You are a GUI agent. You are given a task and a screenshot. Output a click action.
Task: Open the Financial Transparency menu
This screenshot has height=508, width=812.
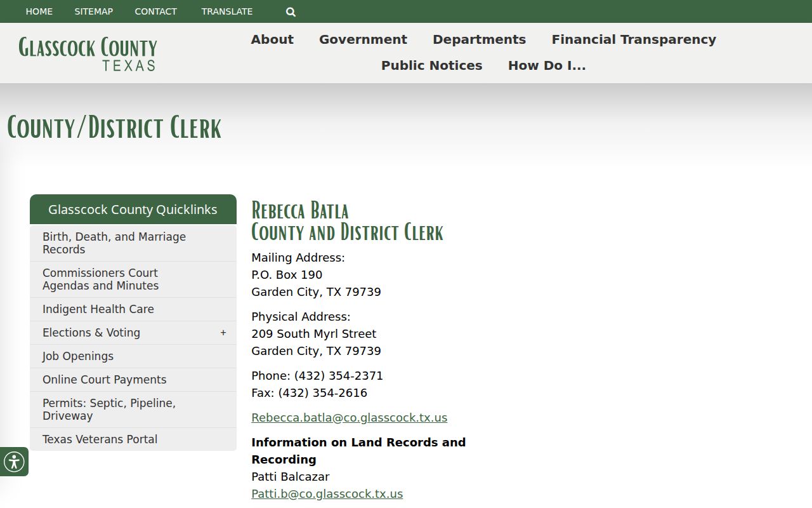click(634, 39)
